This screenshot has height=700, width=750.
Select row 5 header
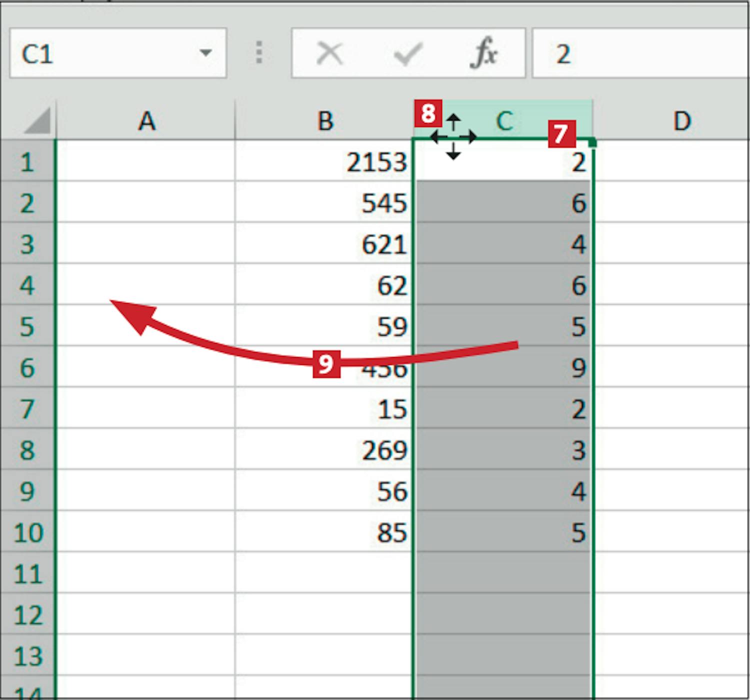point(27,326)
